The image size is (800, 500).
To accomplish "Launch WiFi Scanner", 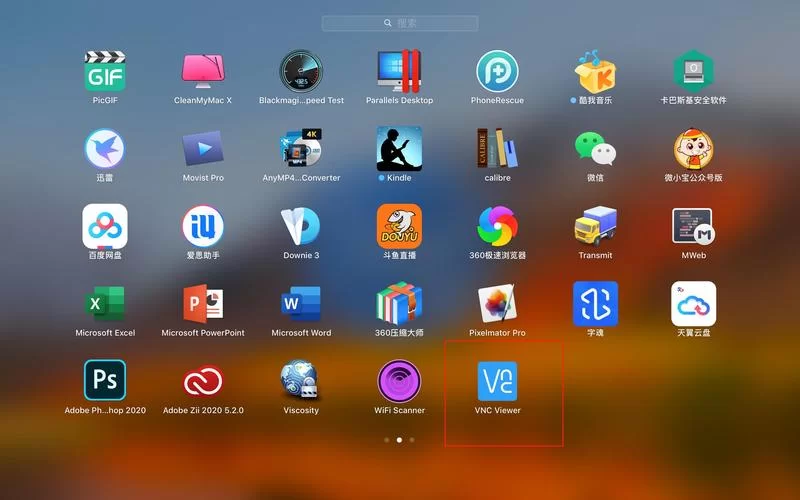I will point(399,381).
